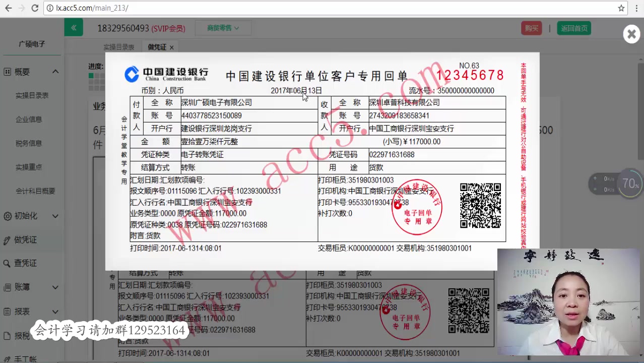Viewport: 644px width, 363px height.
Task: Switch to the 实操目录表 tab
Action: [119, 46]
